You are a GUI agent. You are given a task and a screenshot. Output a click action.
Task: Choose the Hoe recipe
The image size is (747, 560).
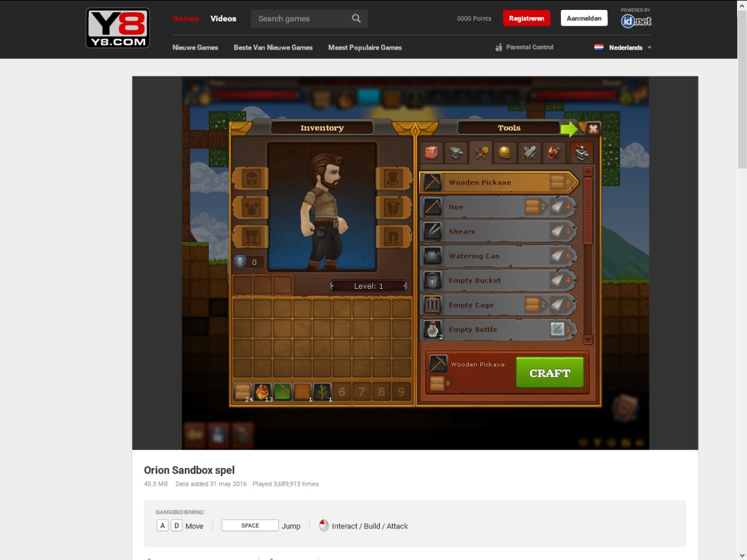(x=496, y=206)
